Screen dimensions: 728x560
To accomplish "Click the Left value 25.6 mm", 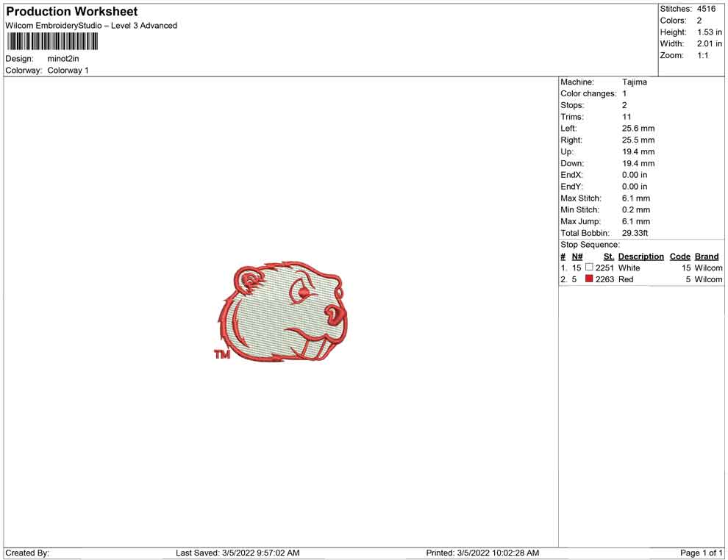I will 638,129.
